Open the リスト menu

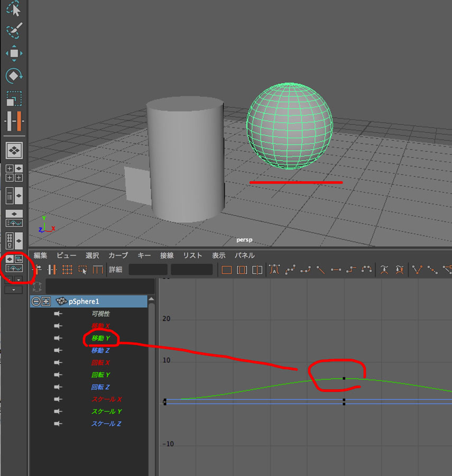pos(192,255)
